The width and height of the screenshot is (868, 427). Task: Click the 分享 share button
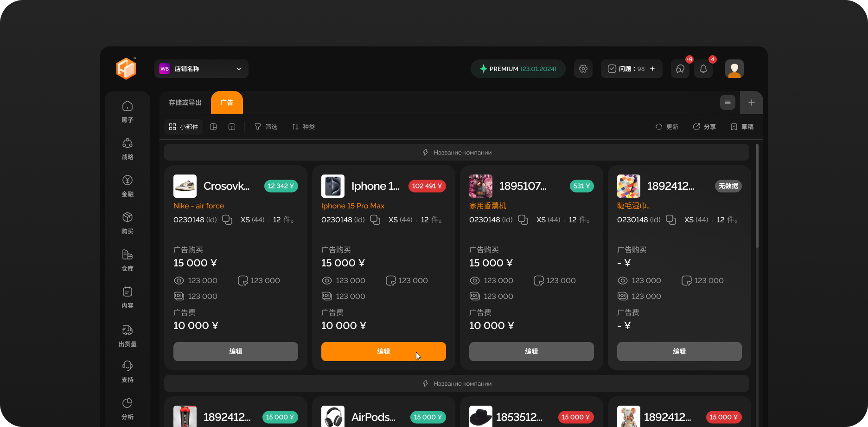(704, 127)
